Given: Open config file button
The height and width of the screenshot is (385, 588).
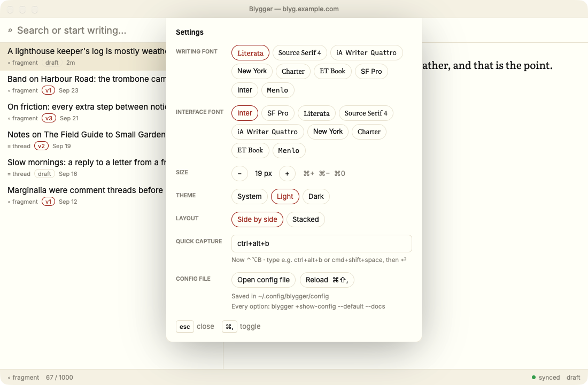Looking at the screenshot, I should coord(264,280).
